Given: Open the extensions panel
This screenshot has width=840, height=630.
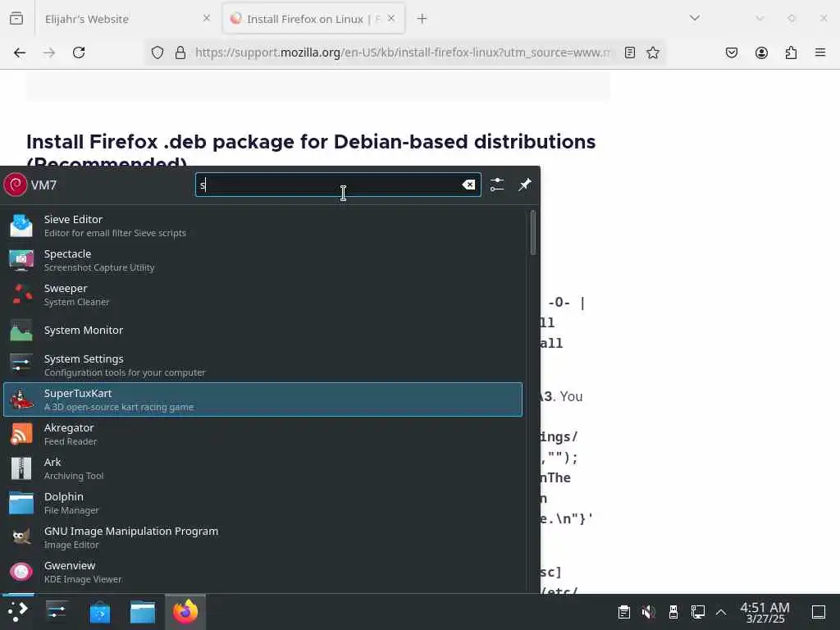Looking at the screenshot, I should pos(791,52).
